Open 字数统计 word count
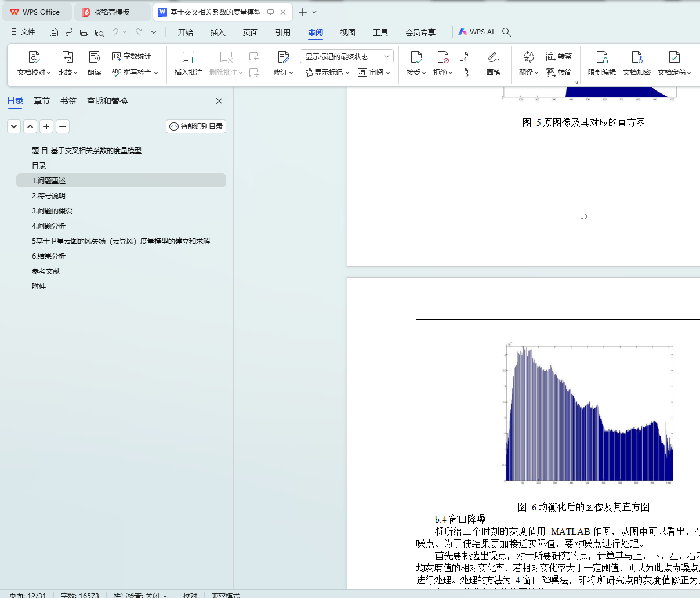The height and width of the screenshot is (598, 700). (x=132, y=56)
